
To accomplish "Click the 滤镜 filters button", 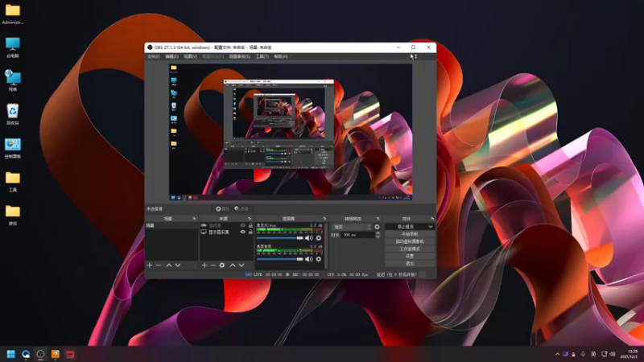I will click(x=242, y=209).
